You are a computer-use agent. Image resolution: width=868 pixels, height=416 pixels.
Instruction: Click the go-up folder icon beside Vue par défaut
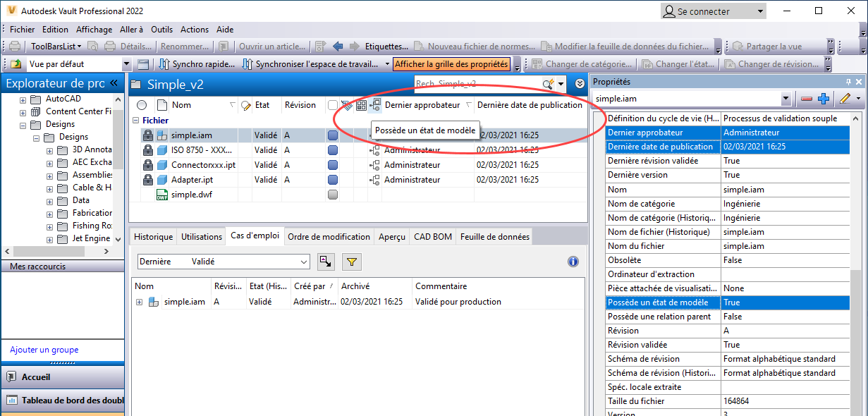16,64
